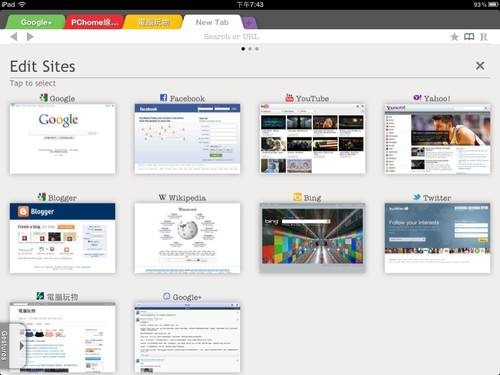This screenshot has height=375, width=500.
Task: Go forward with the right arrow
Action: pos(30,36)
